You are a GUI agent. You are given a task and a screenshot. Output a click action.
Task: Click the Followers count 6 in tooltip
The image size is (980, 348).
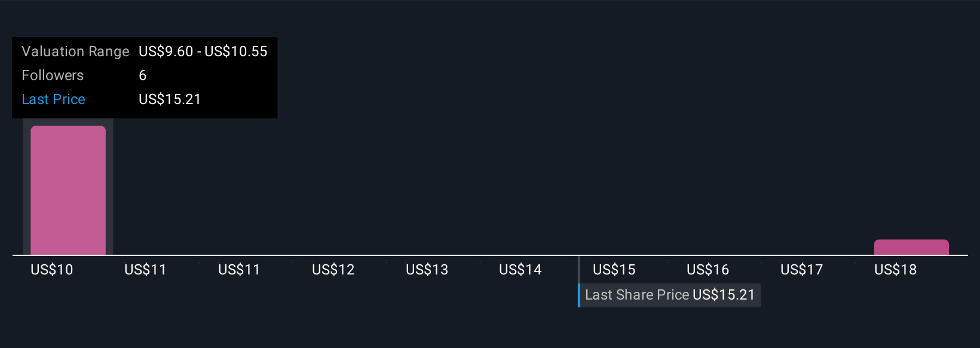click(142, 75)
